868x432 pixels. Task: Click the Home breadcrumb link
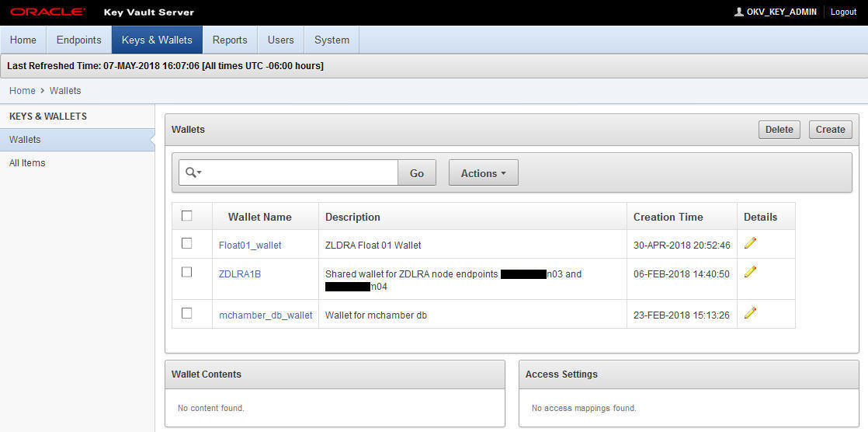pyautogui.click(x=23, y=90)
